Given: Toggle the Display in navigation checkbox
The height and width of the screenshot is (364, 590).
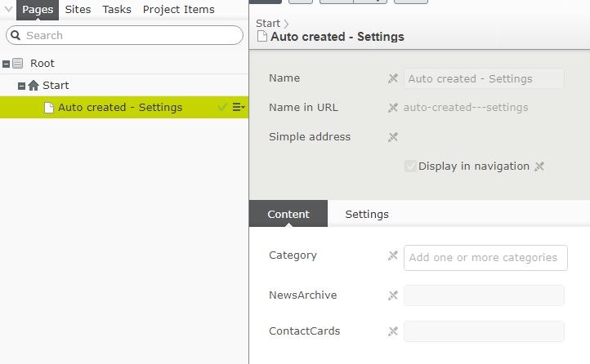Looking at the screenshot, I should coord(411,166).
